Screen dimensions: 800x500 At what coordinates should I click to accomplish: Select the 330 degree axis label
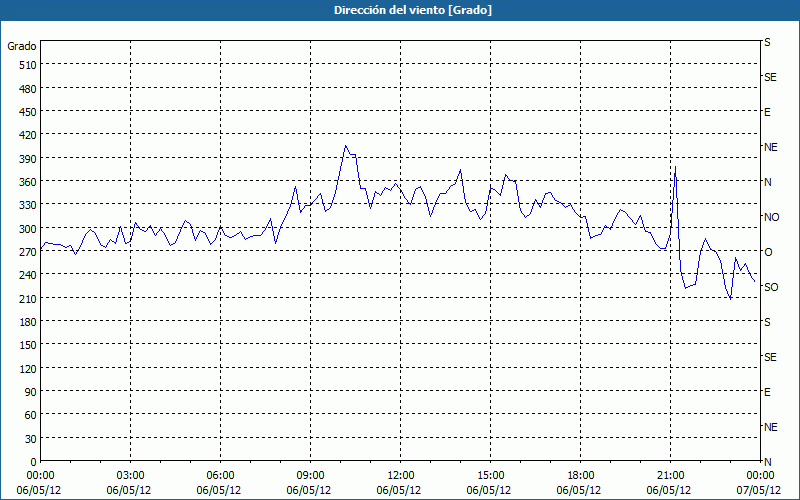pos(28,205)
